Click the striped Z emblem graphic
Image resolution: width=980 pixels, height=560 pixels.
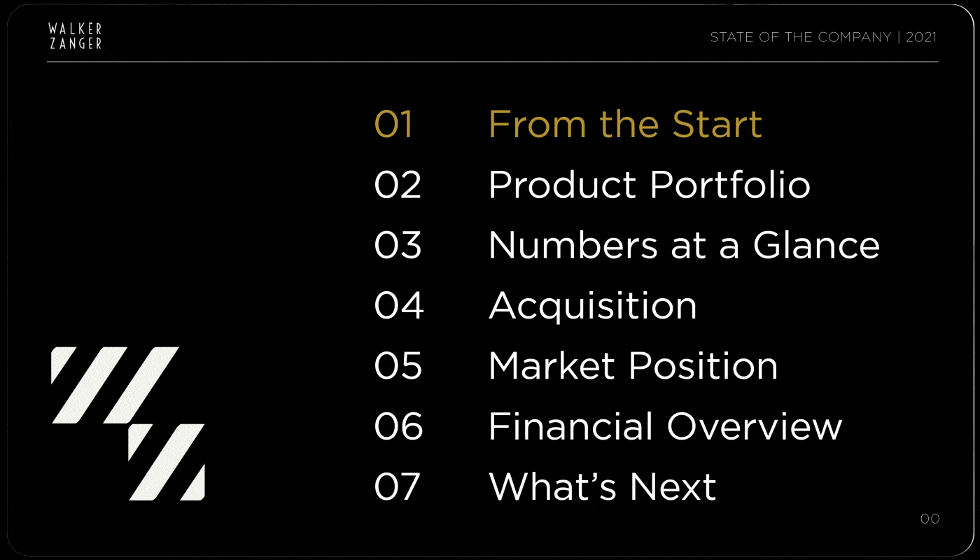pos(128,423)
